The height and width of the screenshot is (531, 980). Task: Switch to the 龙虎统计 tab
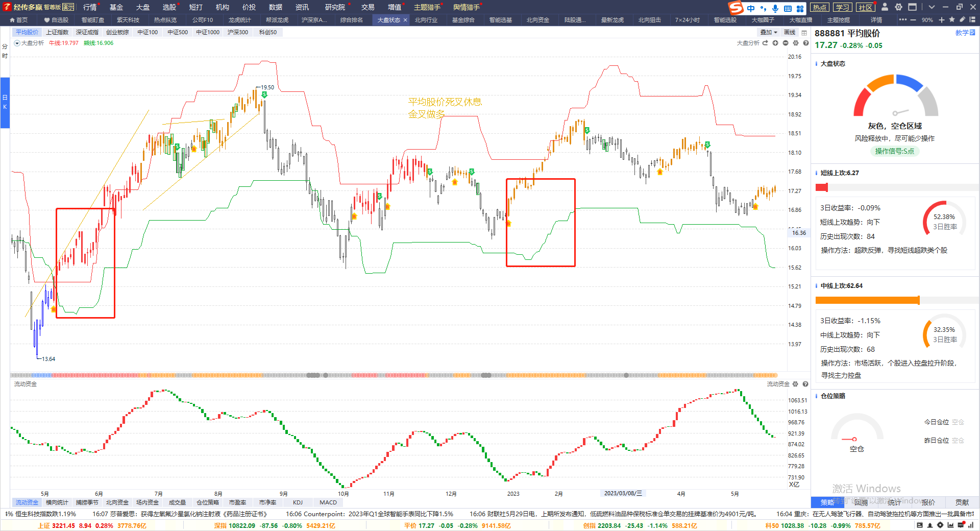pos(239,20)
